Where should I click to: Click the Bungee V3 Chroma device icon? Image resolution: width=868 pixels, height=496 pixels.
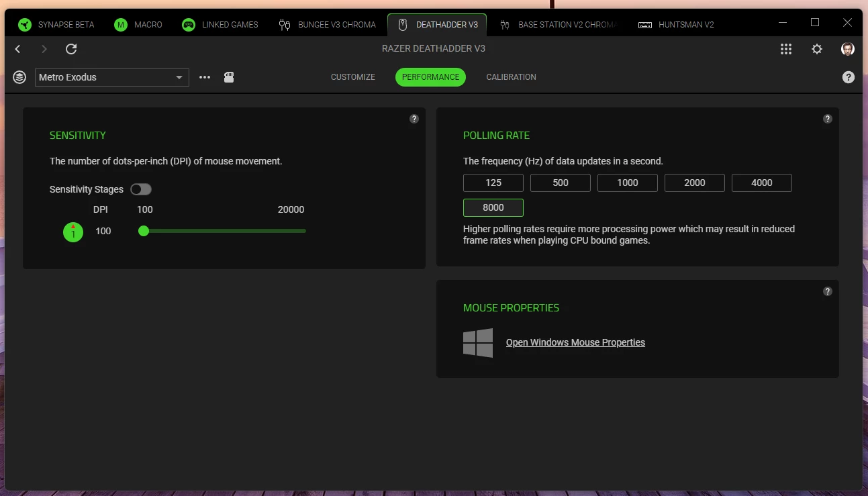[285, 25]
